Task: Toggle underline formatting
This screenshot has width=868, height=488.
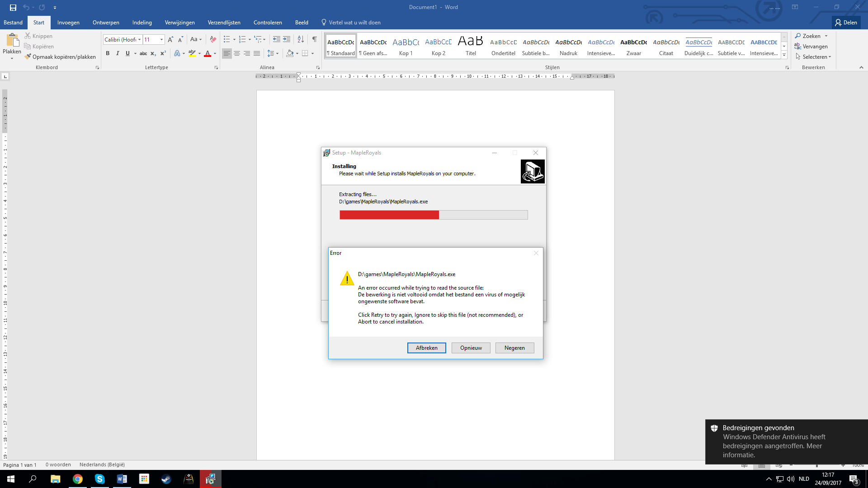Action: click(127, 53)
